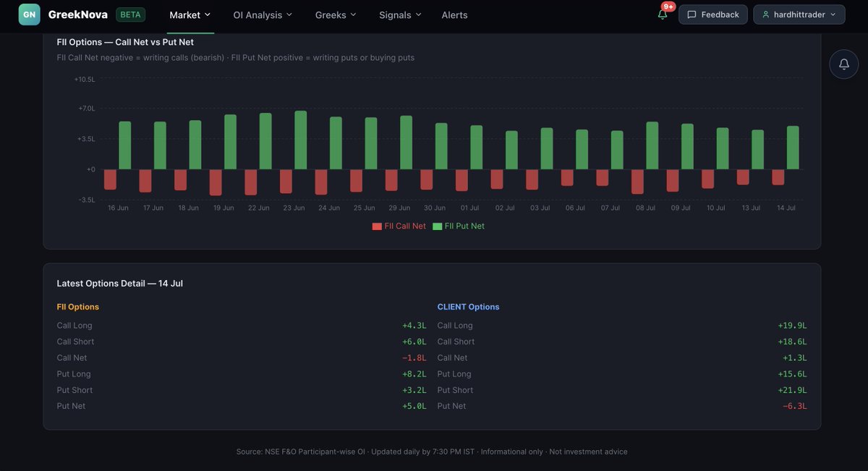This screenshot has height=471, width=868.
Task: Open the Market dropdown menu
Action: pos(190,14)
